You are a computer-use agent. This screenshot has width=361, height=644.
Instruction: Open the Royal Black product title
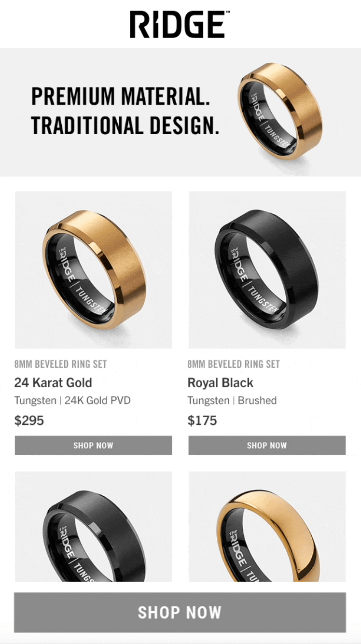tap(221, 383)
